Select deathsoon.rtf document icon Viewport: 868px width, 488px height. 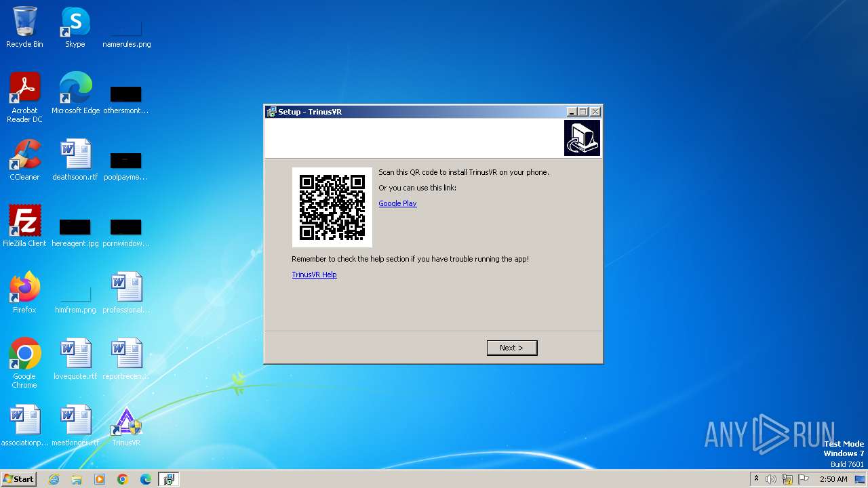pyautogui.click(x=75, y=160)
